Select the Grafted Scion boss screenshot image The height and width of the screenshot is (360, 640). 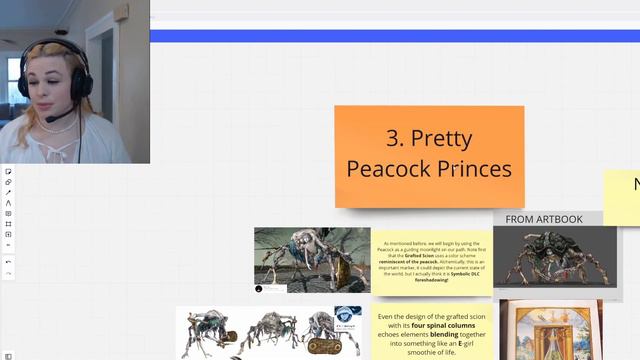coord(312,260)
